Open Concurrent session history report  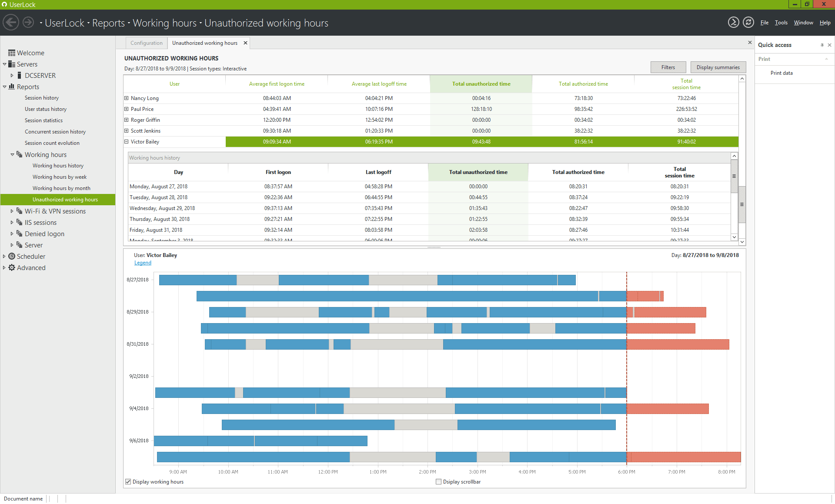pyautogui.click(x=55, y=132)
